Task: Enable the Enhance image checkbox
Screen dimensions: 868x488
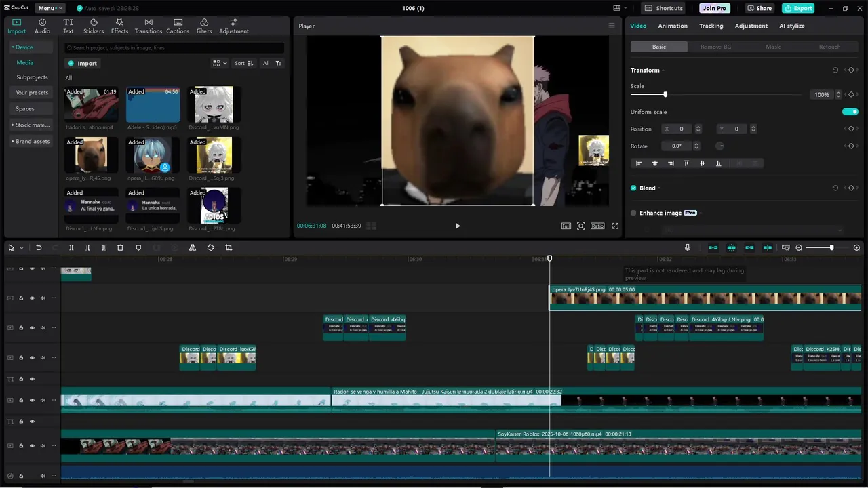Action: pyautogui.click(x=633, y=213)
